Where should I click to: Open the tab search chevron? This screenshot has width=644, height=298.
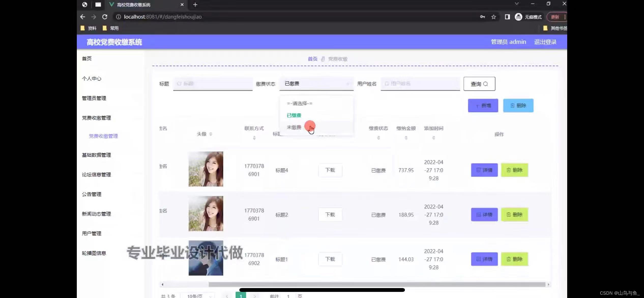[x=517, y=4]
